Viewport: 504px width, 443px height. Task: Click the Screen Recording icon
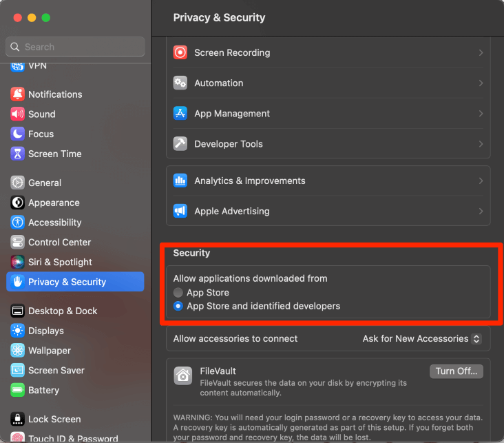[x=180, y=52]
